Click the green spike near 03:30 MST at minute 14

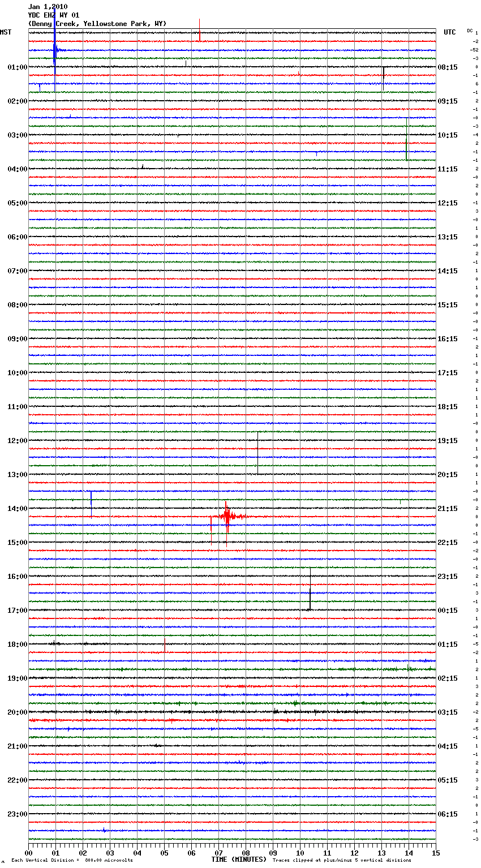coord(407,139)
